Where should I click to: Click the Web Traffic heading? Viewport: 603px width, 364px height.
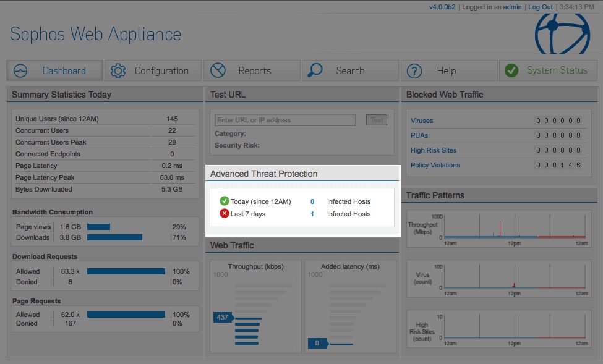(x=232, y=245)
